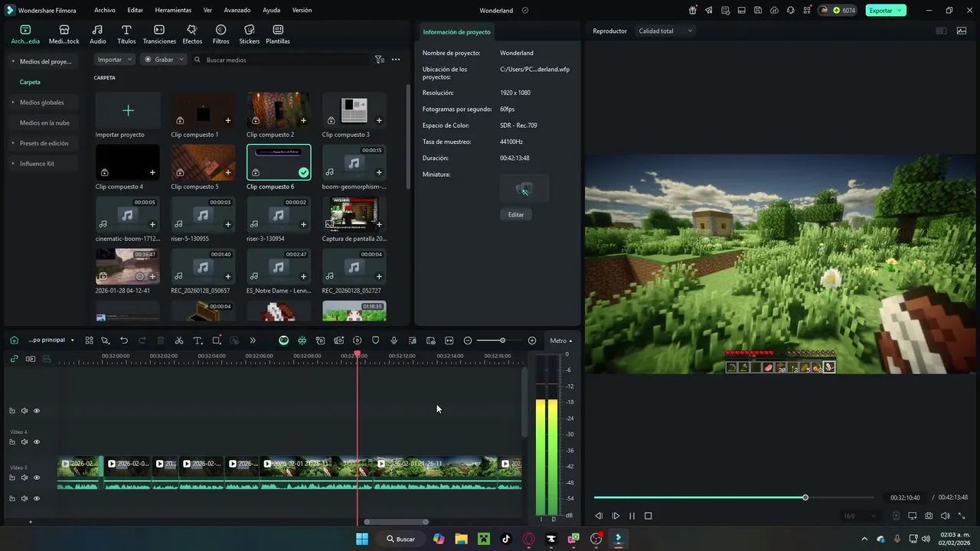Image resolution: width=980 pixels, height=551 pixels.
Task: Click the green AI copilot face icon
Action: pyautogui.click(x=283, y=341)
